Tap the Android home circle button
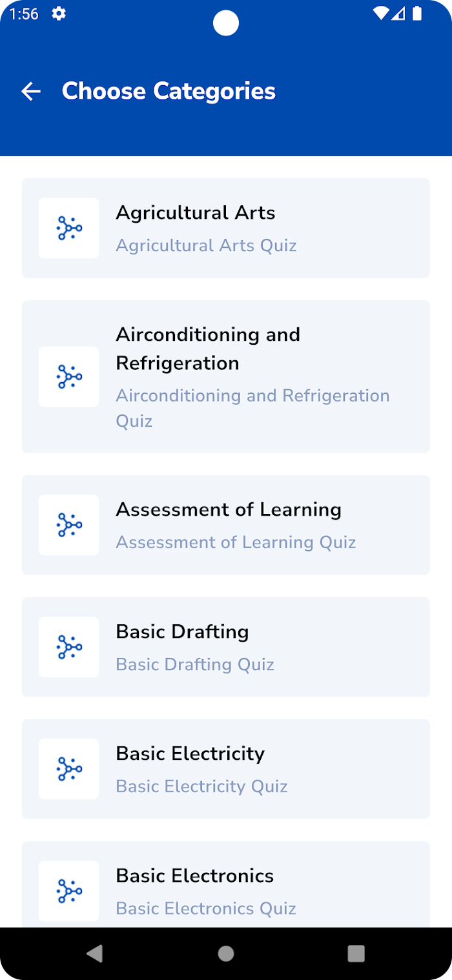 tap(226, 954)
